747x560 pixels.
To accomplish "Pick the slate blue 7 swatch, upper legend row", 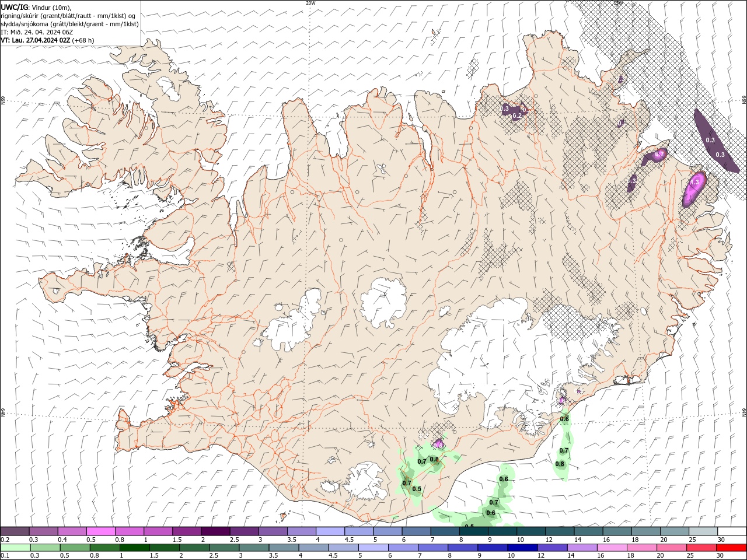I will coord(445,531).
